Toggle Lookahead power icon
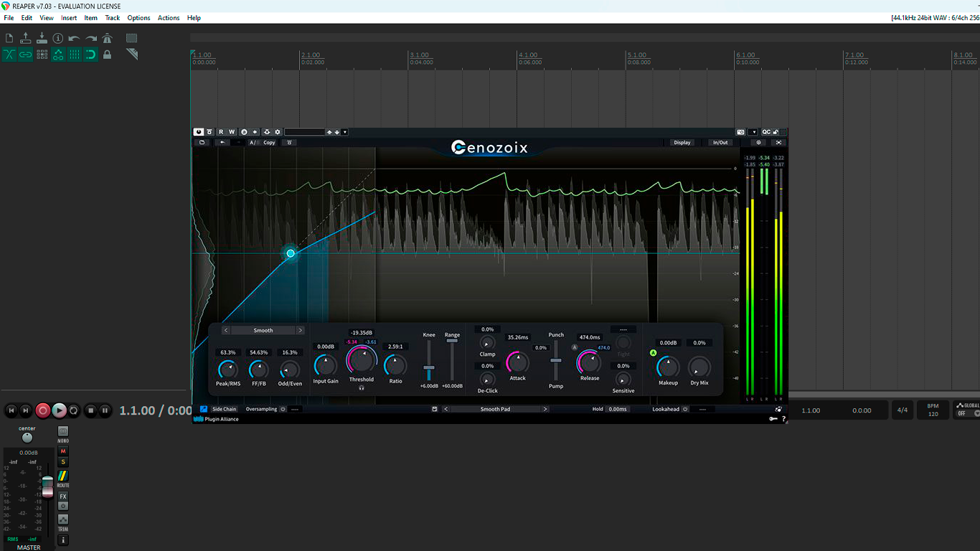Screen dimensions: 980x551 (685, 409)
